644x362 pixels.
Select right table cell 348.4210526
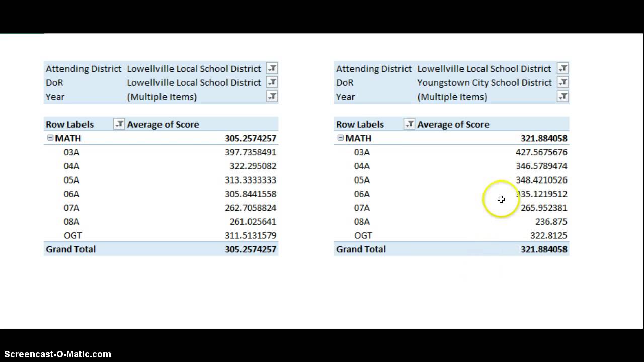pos(541,179)
